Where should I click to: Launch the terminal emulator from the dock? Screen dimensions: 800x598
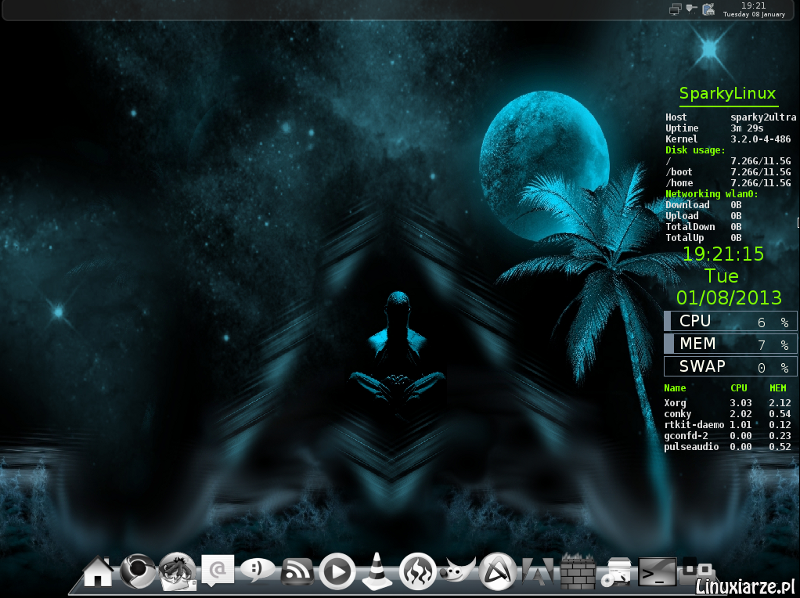[x=656, y=570]
